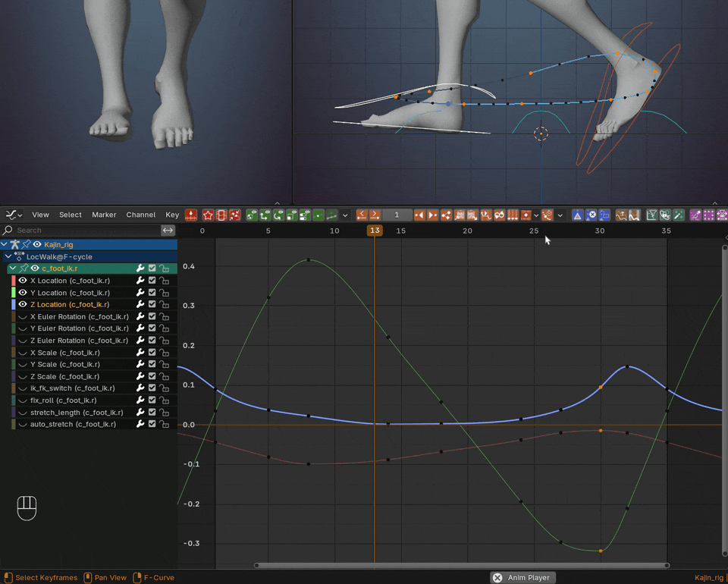The height and width of the screenshot is (584, 728).
Task: Collapse the Kajin_rig tree row
Action: tap(5, 245)
